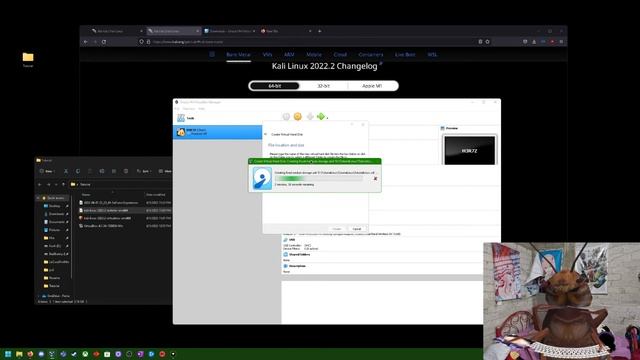Open VirtualBox Tools entry
Image resolution: width=640 pixels, height=360 pixels.
(x=218, y=118)
